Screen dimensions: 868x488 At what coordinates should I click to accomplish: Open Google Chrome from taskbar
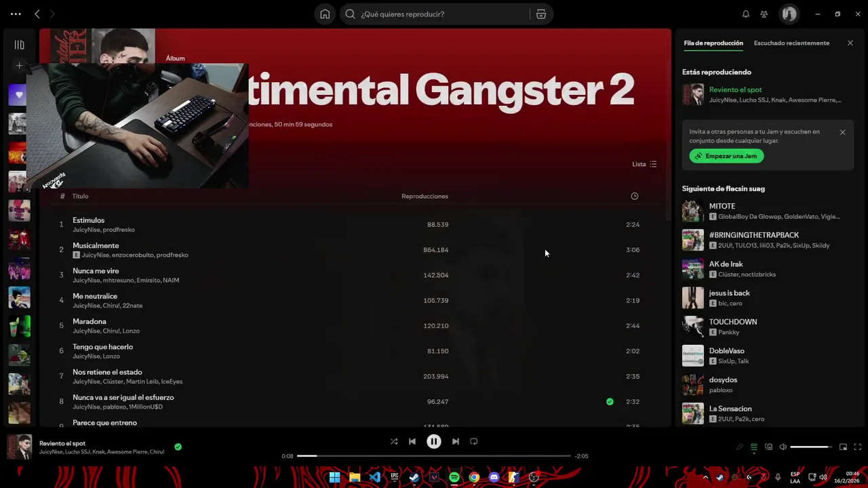coord(474,477)
